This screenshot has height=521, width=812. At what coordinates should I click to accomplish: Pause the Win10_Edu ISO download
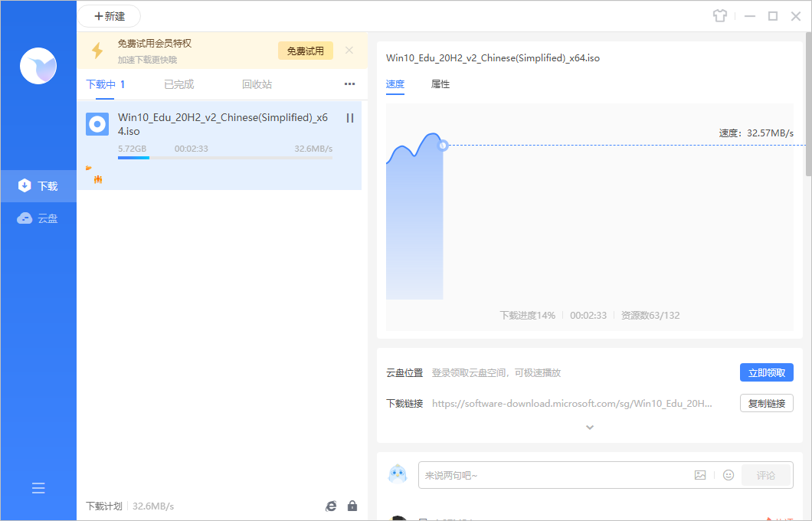pyautogui.click(x=350, y=118)
